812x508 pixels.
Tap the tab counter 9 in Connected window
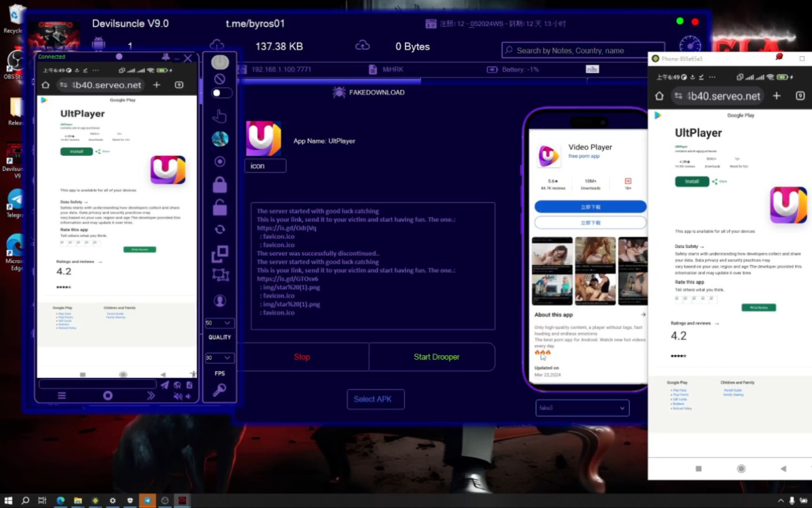(179, 85)
